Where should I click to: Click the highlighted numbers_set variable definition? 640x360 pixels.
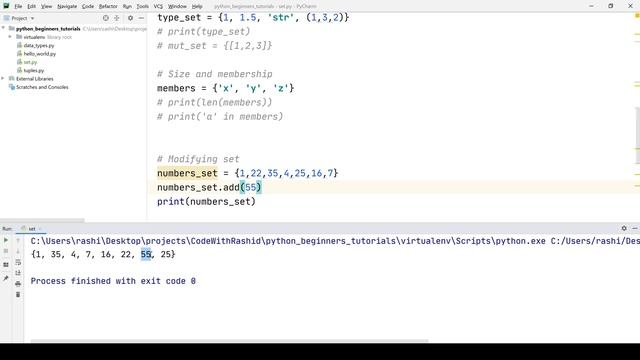[187, 173]
